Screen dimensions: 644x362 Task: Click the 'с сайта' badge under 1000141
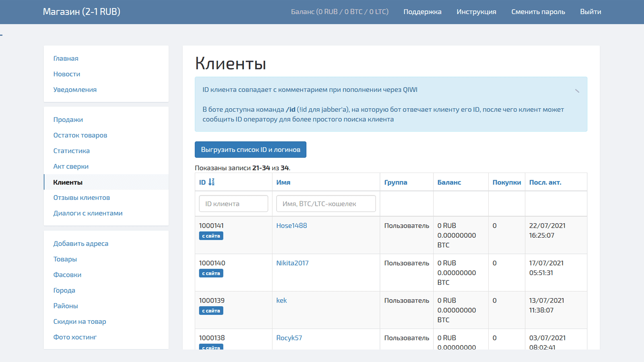(211, 236)
